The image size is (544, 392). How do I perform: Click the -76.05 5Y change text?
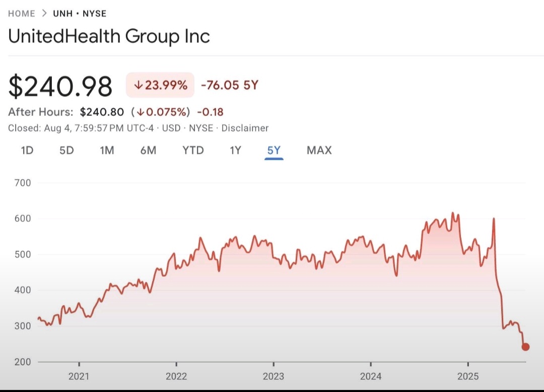coord(229,85)
